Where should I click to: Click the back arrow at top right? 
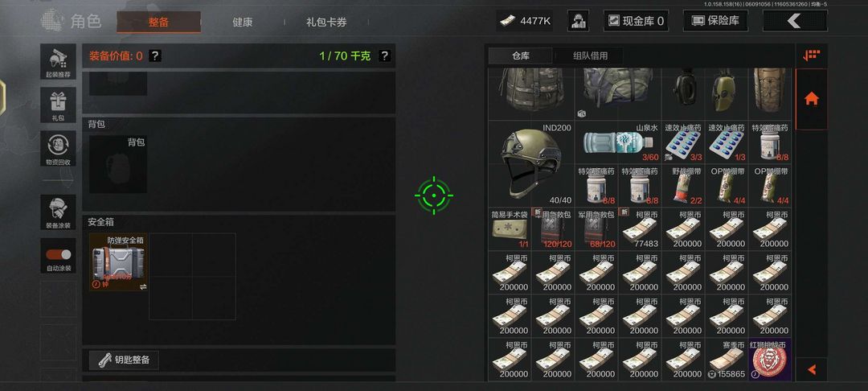click(795, 21)
